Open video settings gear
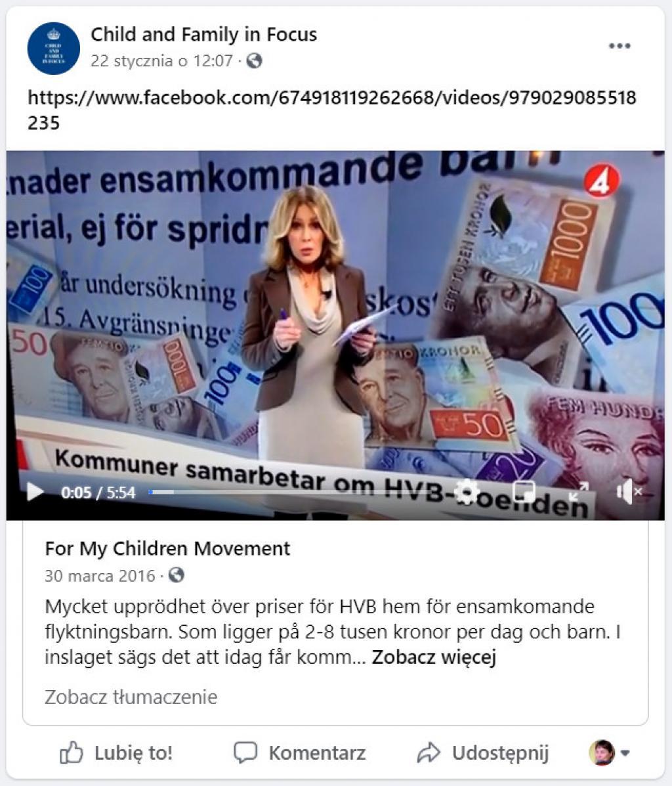This screenshot has width=672, height=786. (x=466, y=492)
